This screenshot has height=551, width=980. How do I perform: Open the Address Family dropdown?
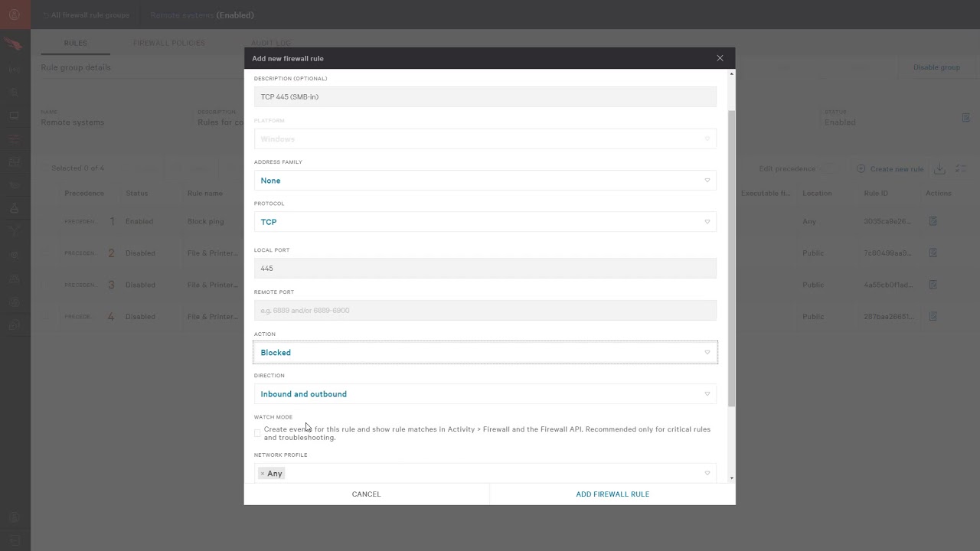[485, 181]
